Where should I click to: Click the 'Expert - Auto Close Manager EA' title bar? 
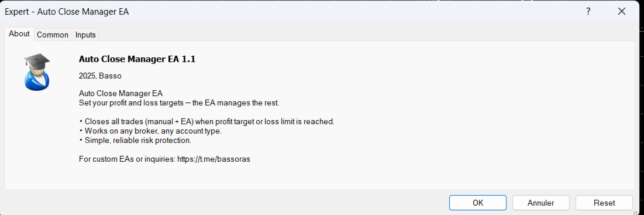click(x=67, y=12)
